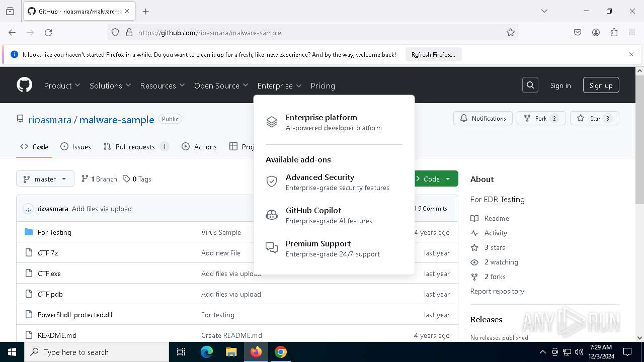The height and width of the screenshot is (362, 644).
Task: Open Firefox Pocket save icon
Action: tap(578, 32)
